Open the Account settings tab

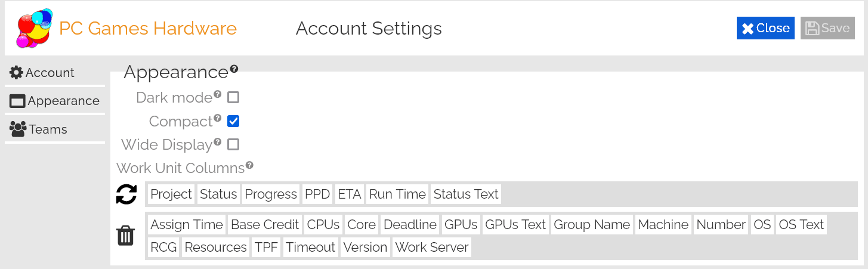pos(42,73)
